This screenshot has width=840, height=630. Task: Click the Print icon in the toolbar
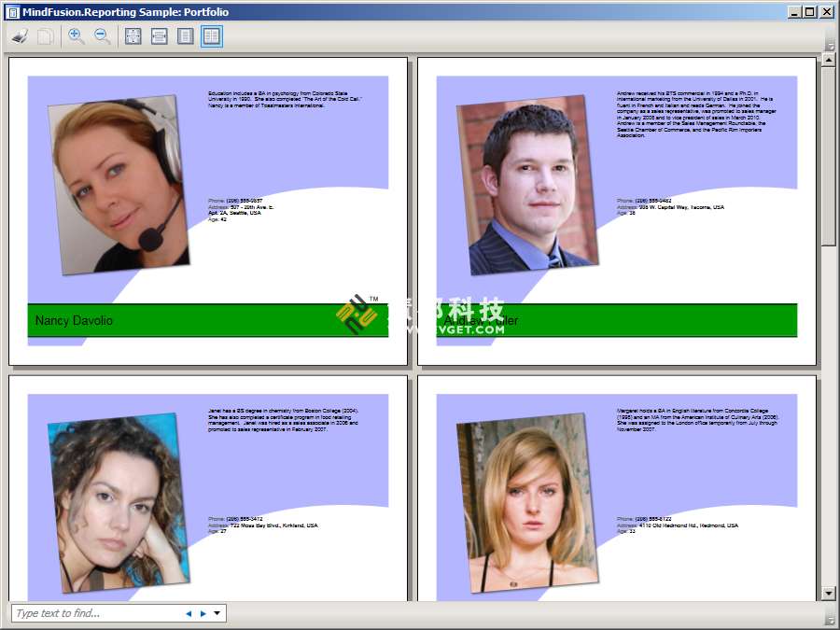click(x=20, y=36)
